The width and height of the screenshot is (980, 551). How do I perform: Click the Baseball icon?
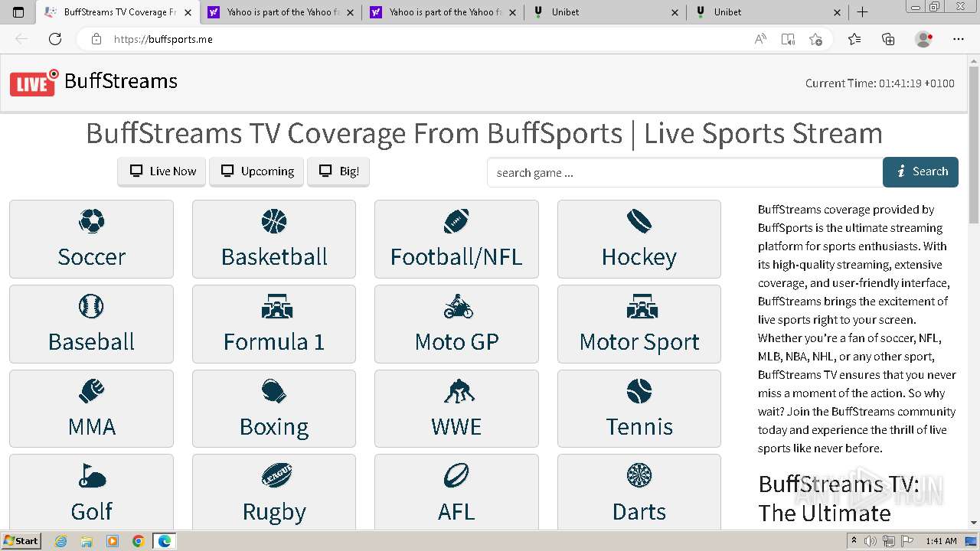91,307
